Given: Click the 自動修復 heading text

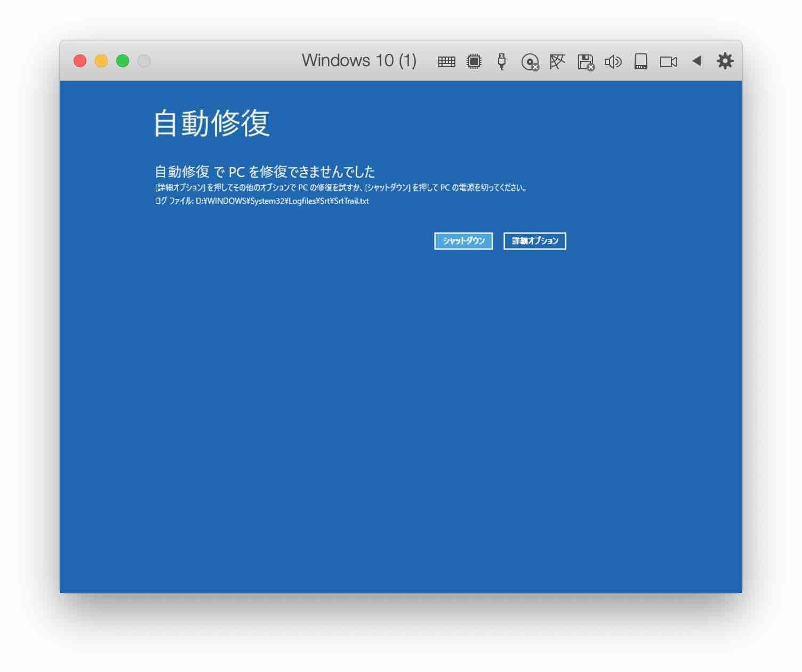Looking at the screenshot, I should (x=212, y=123).
